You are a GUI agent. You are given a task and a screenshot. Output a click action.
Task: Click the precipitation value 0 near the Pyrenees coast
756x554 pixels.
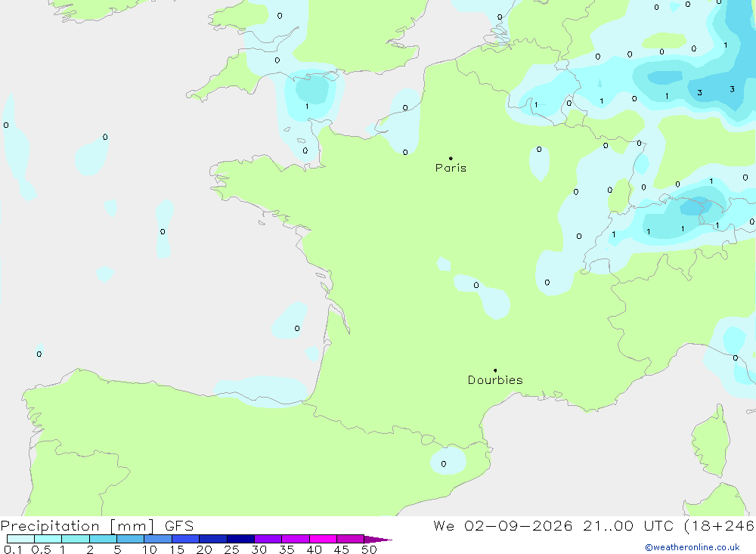pyautogui.click(x=444, y=464)
